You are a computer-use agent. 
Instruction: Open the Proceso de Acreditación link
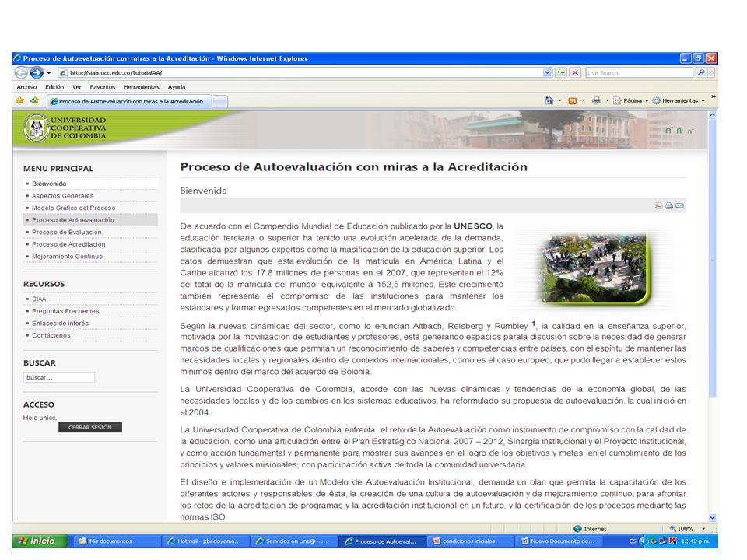coord(68,244)
